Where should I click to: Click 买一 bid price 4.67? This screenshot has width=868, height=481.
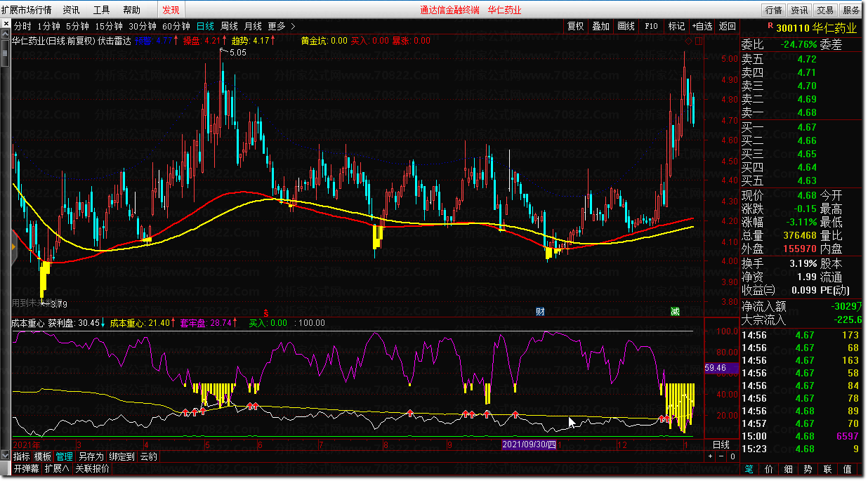[x=807, y=127]
